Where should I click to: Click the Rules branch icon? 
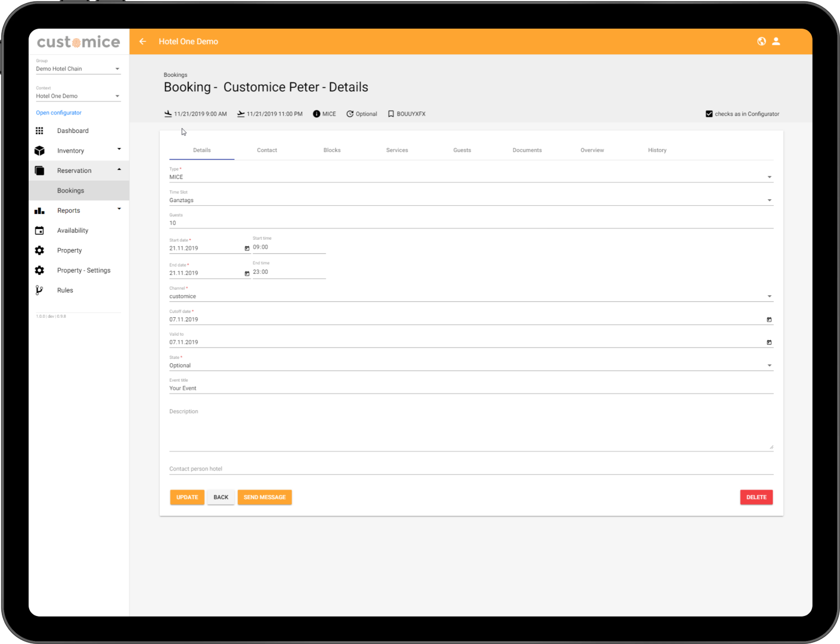pyautogui.click(x=39, y=290)
